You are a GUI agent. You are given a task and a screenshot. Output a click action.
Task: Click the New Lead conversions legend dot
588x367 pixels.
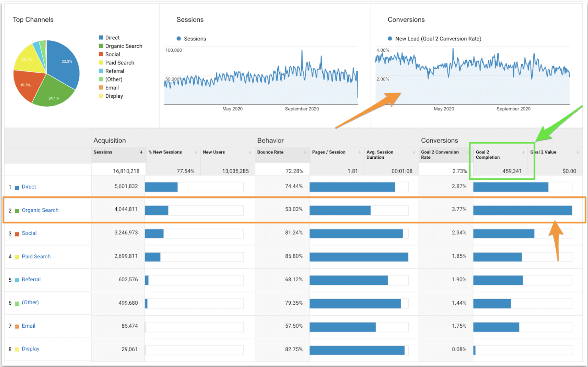click(390, 39)
